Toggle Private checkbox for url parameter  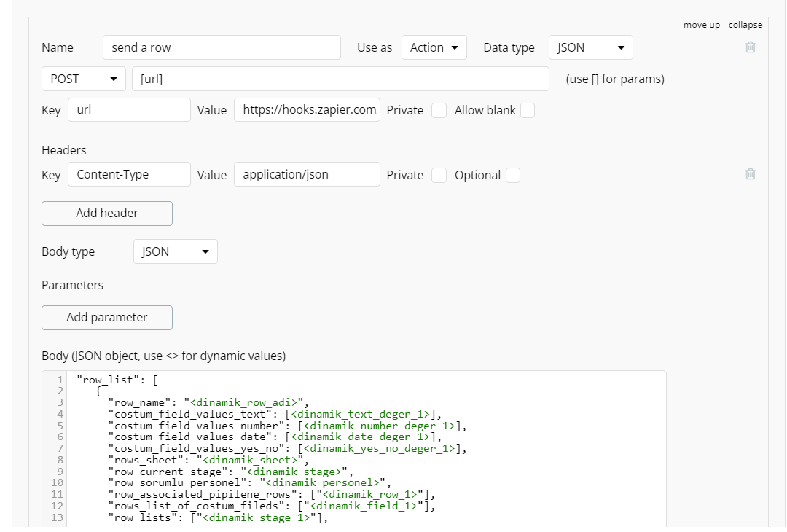pos(439,110)
